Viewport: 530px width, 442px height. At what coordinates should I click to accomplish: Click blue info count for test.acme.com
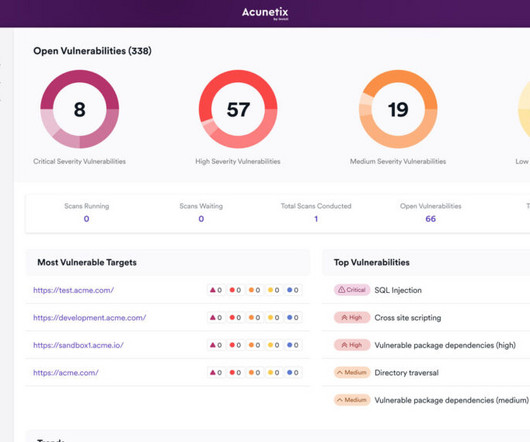[293, 290]
